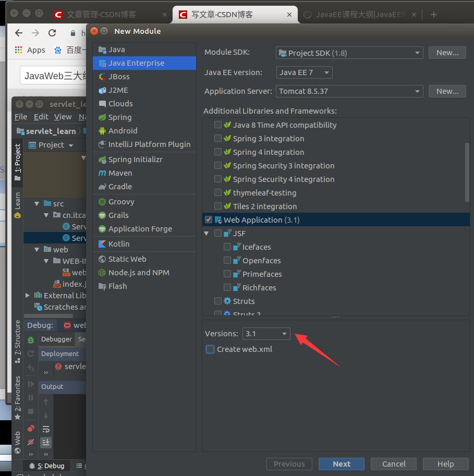Open the 5: Debug tool window button
Image resolution: width=474 pixels, height=476 pixels.
47,466
